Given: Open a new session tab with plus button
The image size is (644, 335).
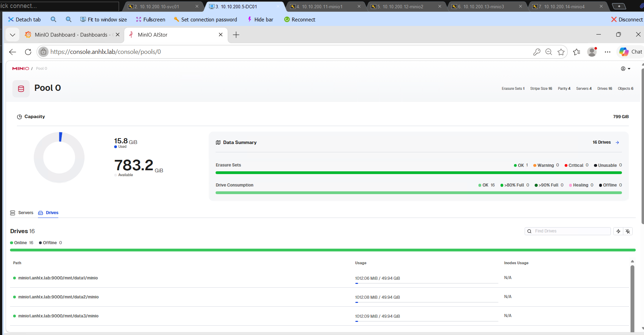Looking at the screenshot, I should [x=619, y=6].
